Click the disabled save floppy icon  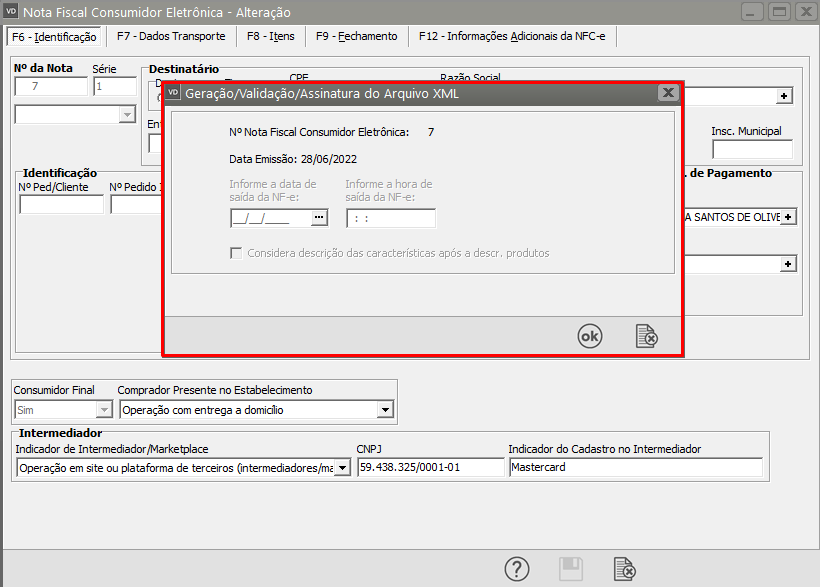click(571, 569)
